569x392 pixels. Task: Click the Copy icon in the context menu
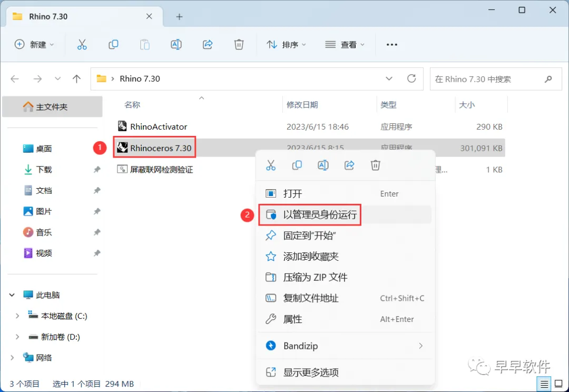pos(297,165)
